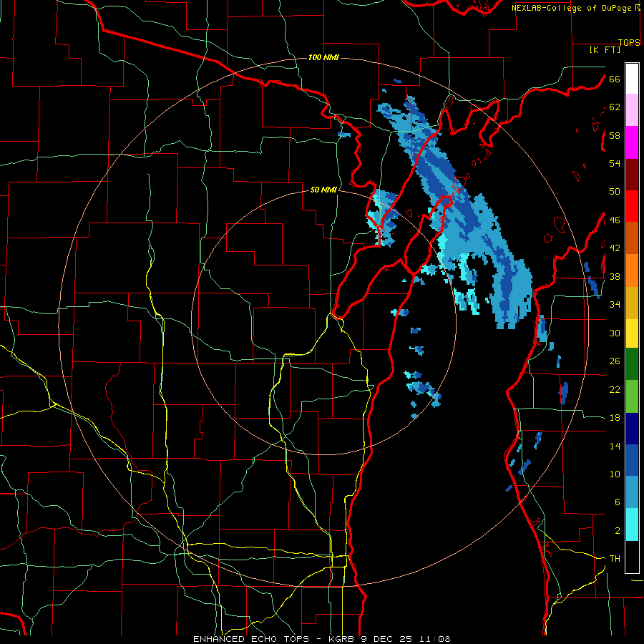
Task: Click the legend value '50'
Action: (615, 192)
